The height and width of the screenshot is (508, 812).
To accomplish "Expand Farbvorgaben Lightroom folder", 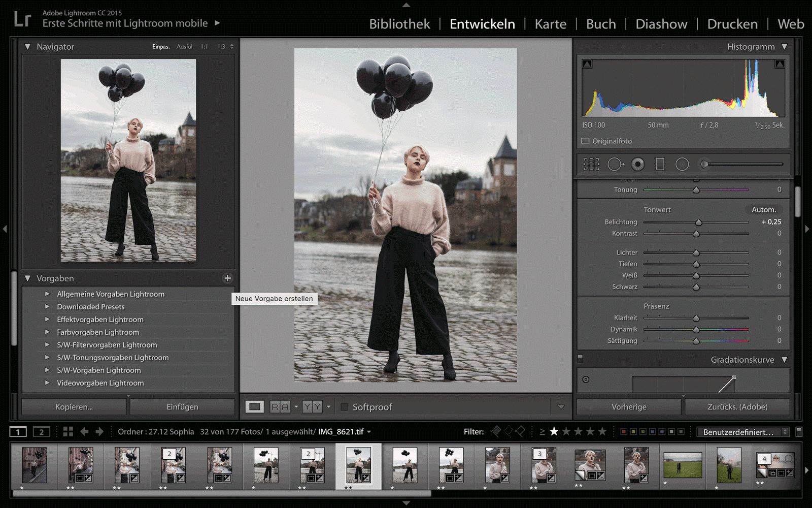I will pyautogui.click(x=47, y=332).
